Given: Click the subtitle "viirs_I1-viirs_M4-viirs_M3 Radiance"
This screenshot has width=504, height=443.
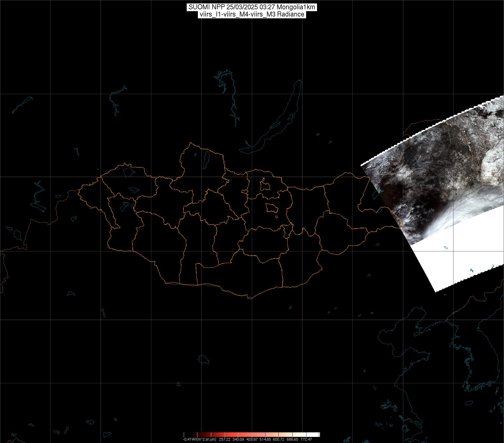Looking at the screenshot, I should click(252, 14).
